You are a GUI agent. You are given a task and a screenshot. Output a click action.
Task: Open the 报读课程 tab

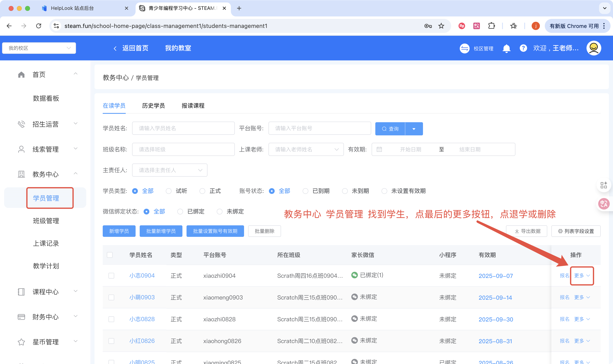click(192, 106)
